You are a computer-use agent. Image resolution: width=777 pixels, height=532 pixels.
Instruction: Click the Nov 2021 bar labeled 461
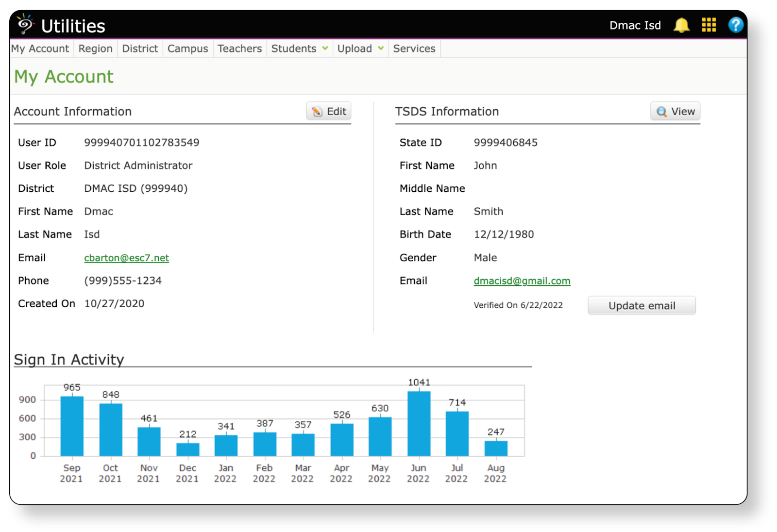point(149,442)
